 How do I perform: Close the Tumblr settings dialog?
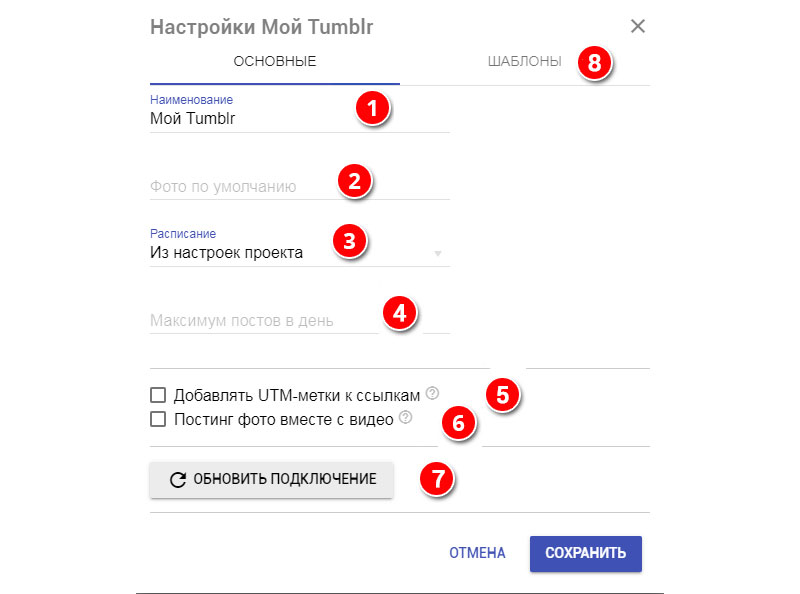638,27
